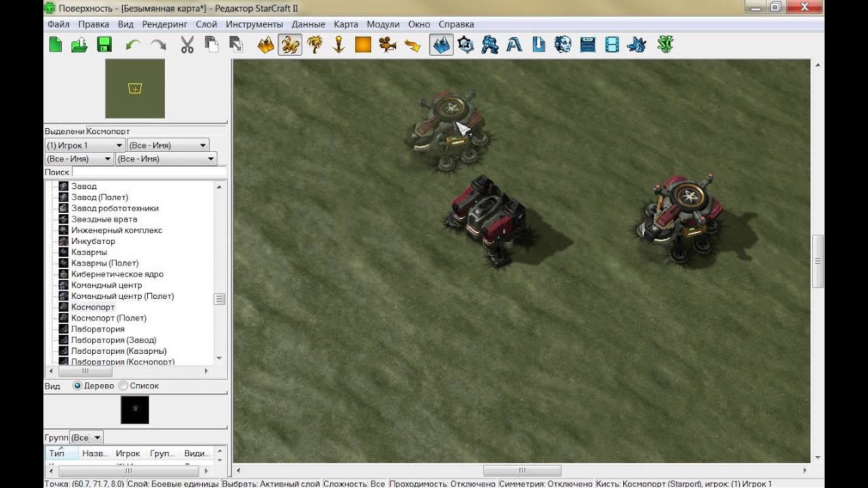Open the (1) Игрок 1 dropdown
Screen dimensions: 868x488
click(85, 145)
